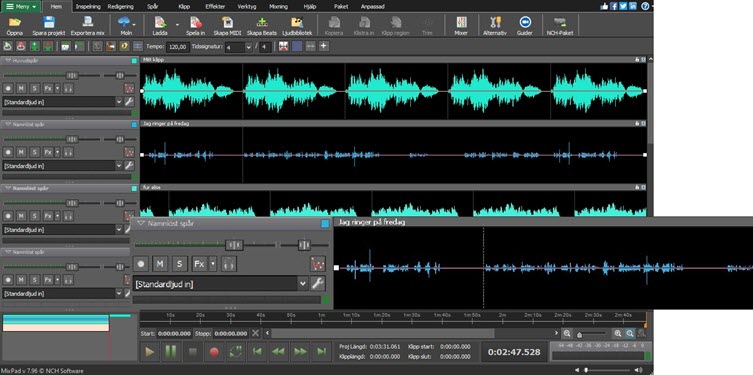753x375 pixels.
Task: Click the Kopiera icon in the ribbon
Action: [x=334, y=25]
